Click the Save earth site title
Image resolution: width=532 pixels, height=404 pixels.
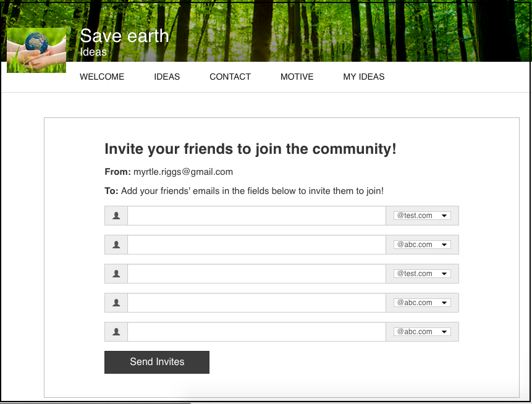(x=124, y=36)
